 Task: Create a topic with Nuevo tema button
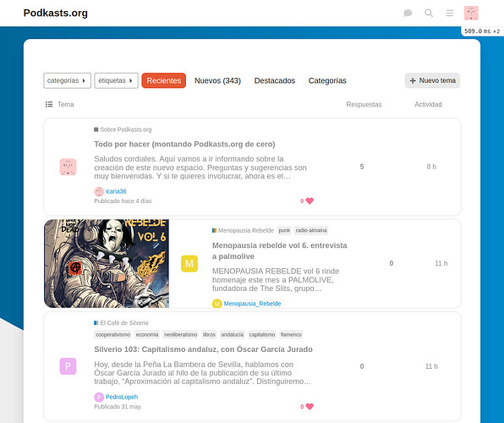coord(432,80)
